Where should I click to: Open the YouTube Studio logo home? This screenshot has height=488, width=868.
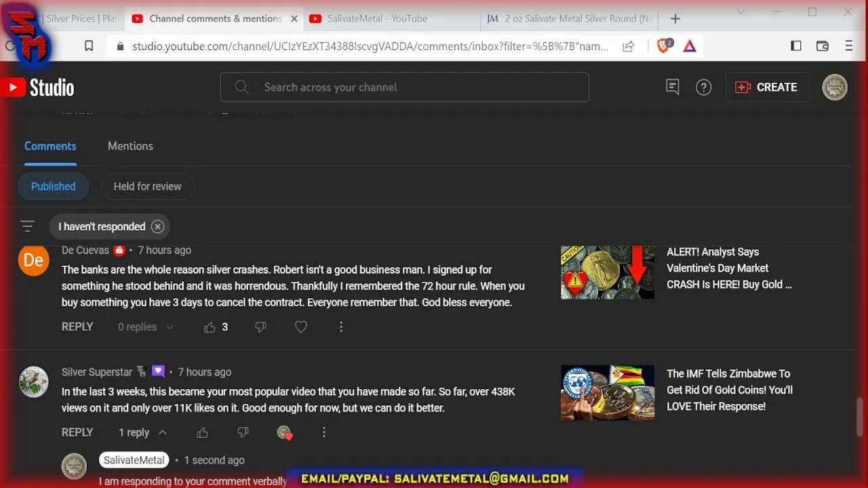coord(37,87)
